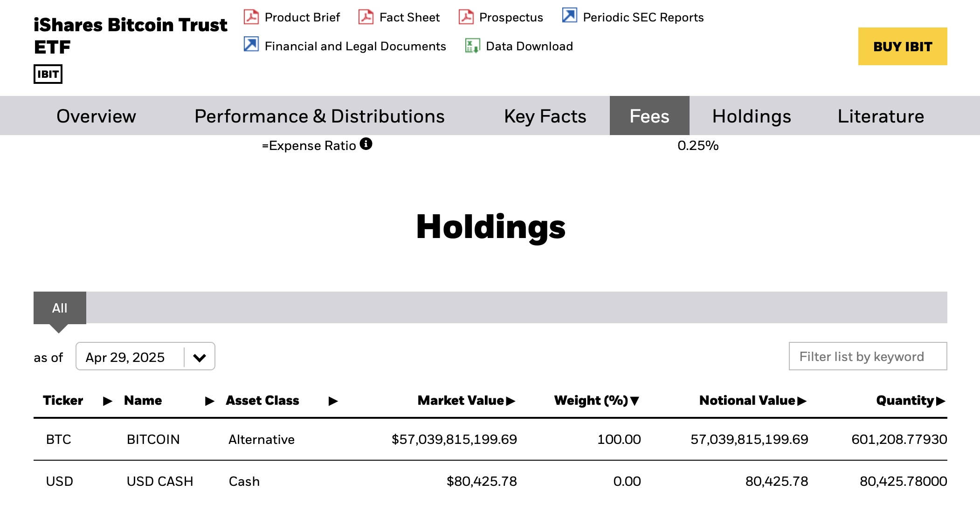Click market value $80,425.78
Image resolution: width=980 pixels, height=531 pixels.
pyautogui.click(x=482, y=481)
